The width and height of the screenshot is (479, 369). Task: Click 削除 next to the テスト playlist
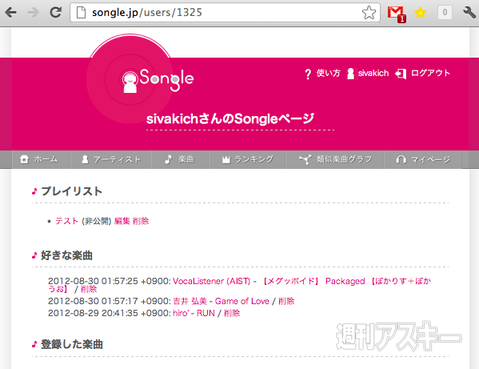coord(141,221)
